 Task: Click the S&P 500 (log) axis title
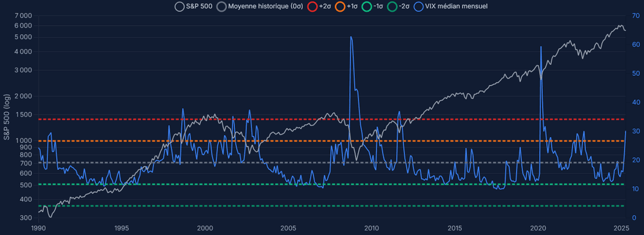(x=7, y=117)
